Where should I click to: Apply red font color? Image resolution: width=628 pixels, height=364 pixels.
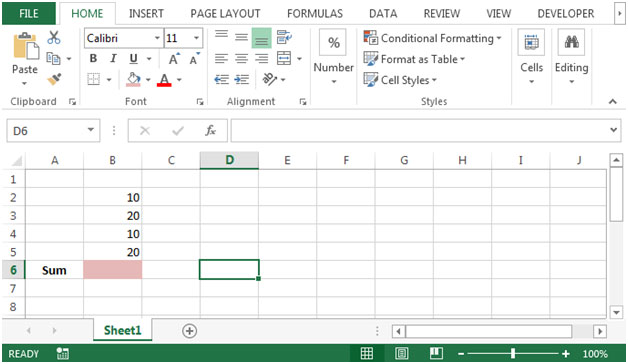[164, 79]
